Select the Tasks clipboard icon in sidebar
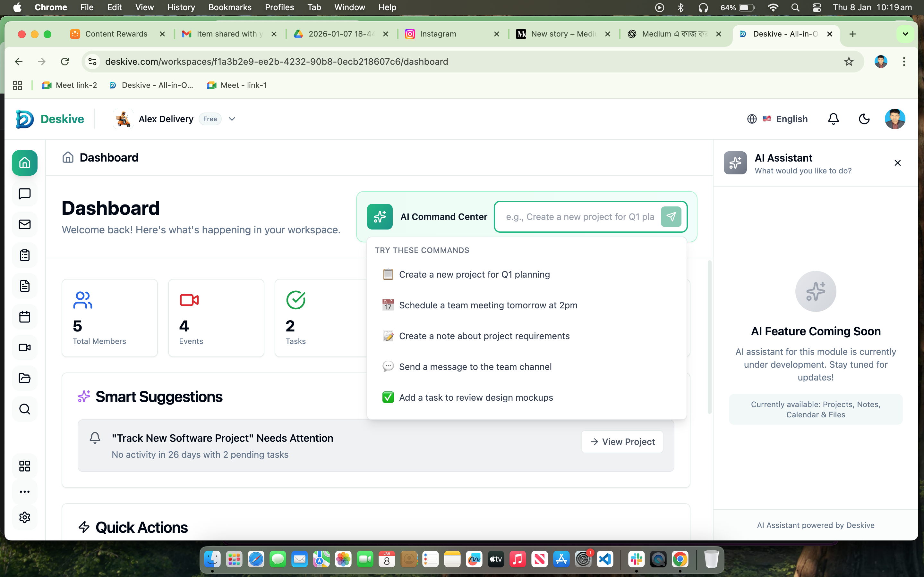Image resolution: width=924 pixels, height=577 pixels. [x=24, y=255]
